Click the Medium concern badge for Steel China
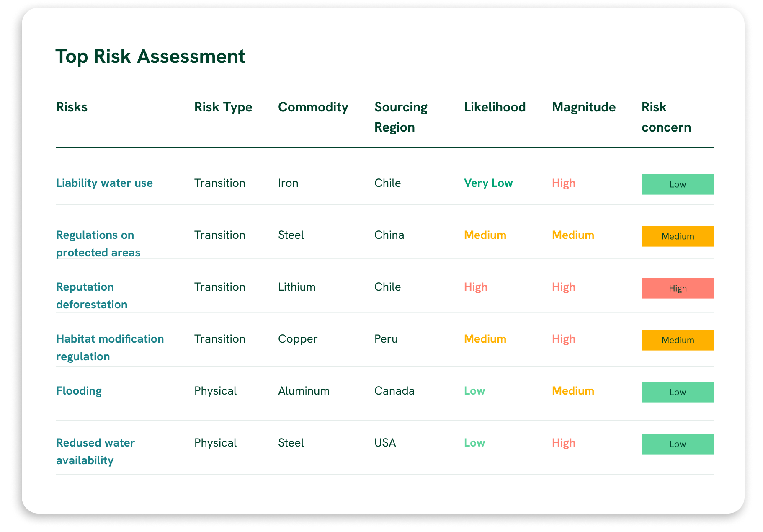763x532 pixels. tap(677, 236)
